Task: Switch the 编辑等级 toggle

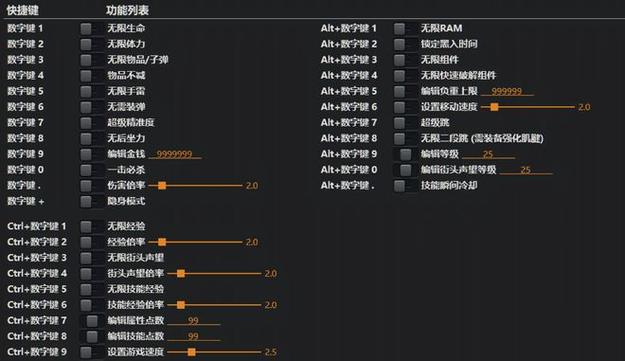Action: pyautogui.click(x=405, y=154)
